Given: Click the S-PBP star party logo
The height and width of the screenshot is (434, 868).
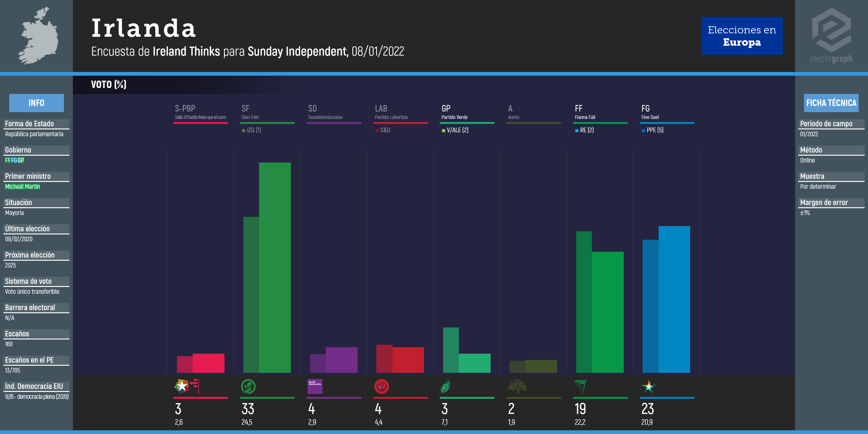Looking at the screenshot, I should [182, 386].
